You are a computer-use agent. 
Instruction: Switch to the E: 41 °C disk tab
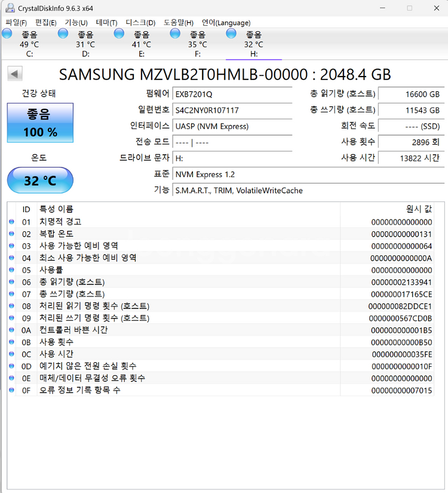pos(142,44)
